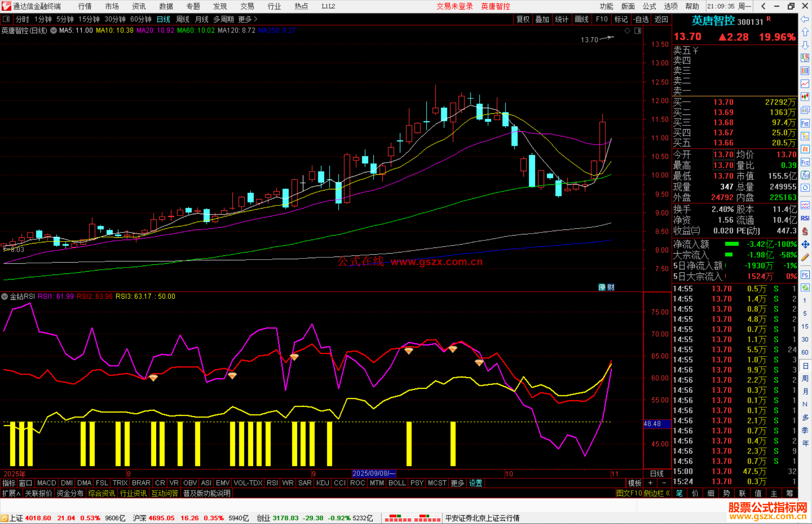
Task: Click the plus zoom-in button near 模板
Action: (x=650, y=483)
